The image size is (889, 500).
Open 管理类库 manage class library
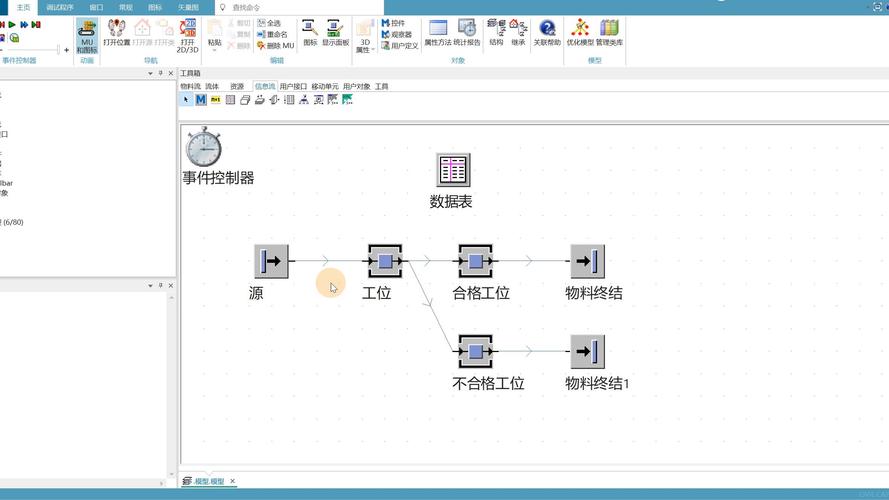coord(609,33)
